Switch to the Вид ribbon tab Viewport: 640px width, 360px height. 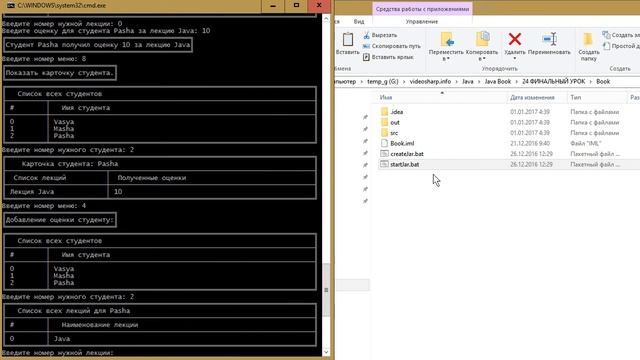coord(359,22)
